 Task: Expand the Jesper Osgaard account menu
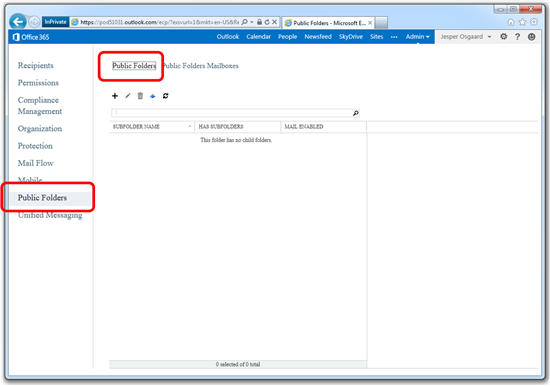coord(466,36)
